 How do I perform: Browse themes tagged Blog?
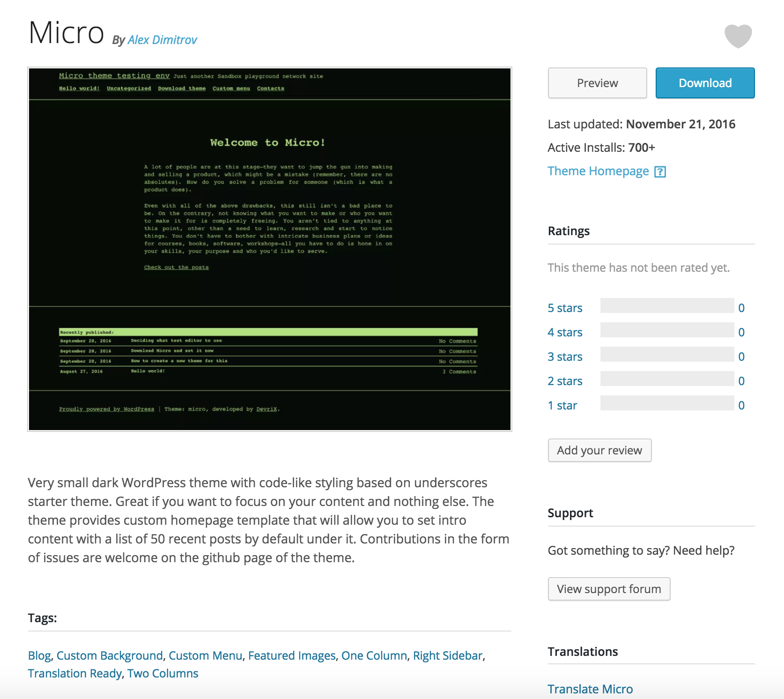click(x=39, y=655)
